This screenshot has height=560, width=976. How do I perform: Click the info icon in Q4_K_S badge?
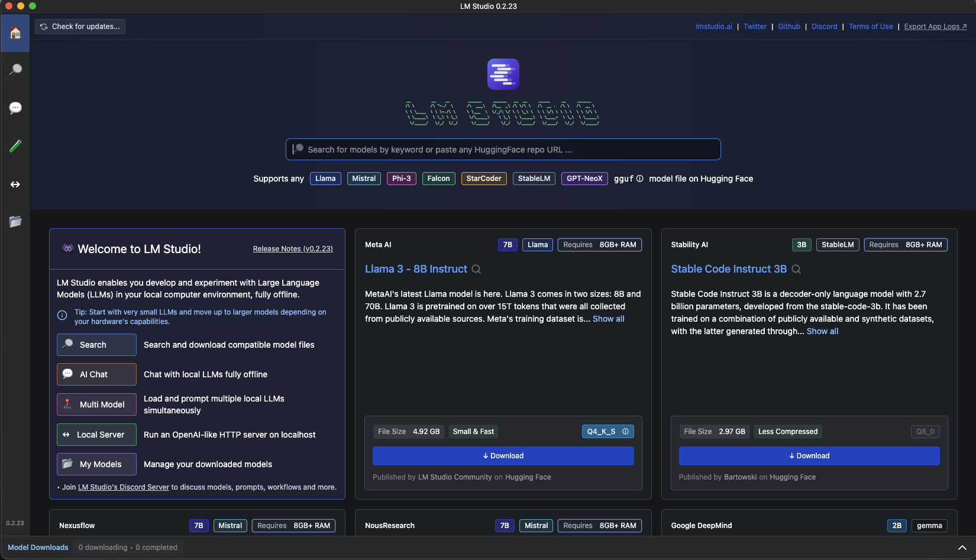click(x=625, y=432)
